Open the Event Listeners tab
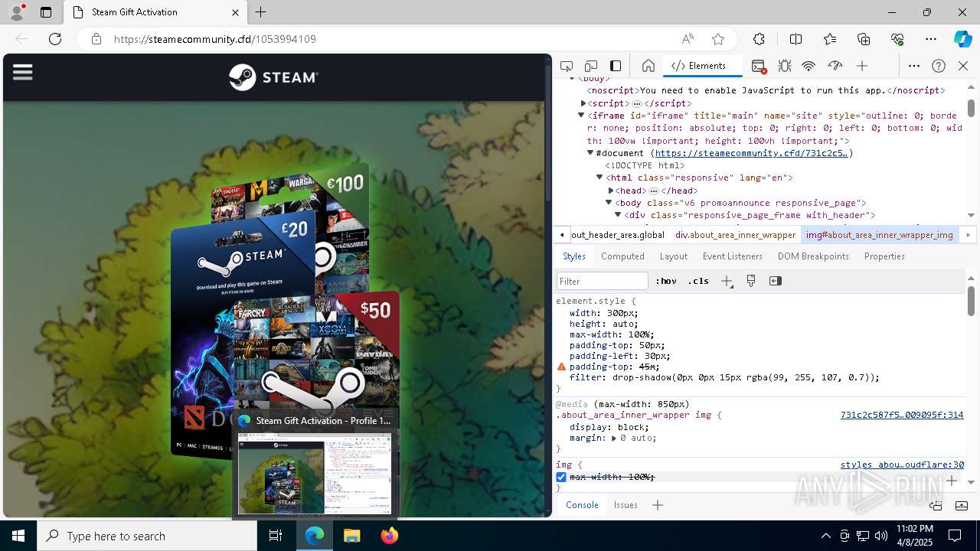 (x=733, y=256)
